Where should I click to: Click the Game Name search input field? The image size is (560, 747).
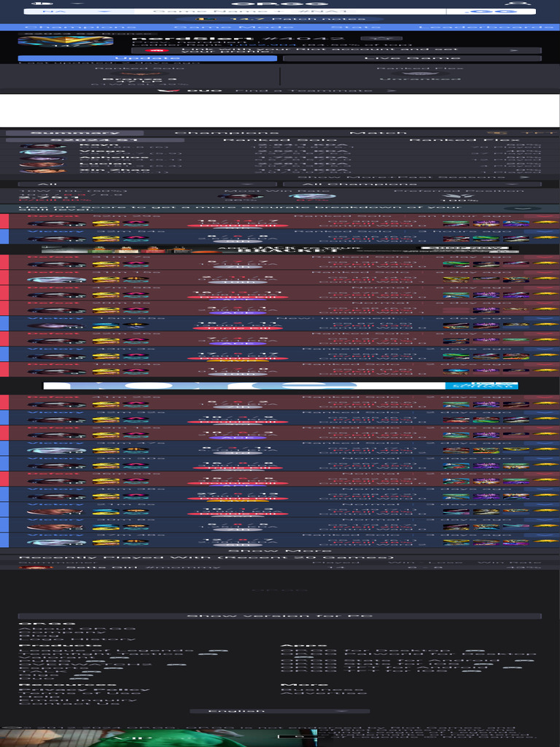pos(290,11)
